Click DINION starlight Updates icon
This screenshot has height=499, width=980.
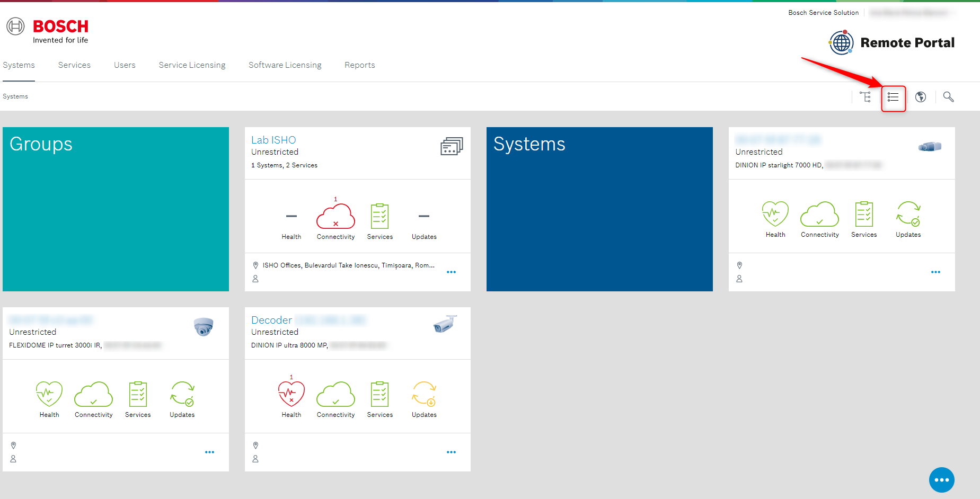tap(908, 215)
